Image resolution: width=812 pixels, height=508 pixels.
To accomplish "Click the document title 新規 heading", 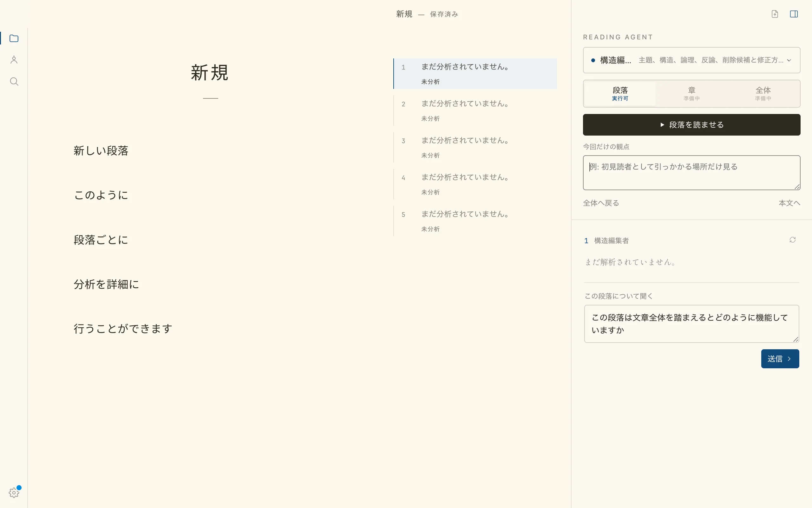I will point(210,73).
